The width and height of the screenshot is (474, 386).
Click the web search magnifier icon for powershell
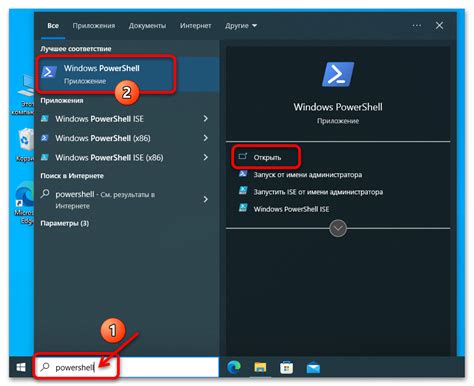pyautogui.click(x=45, y=194)
